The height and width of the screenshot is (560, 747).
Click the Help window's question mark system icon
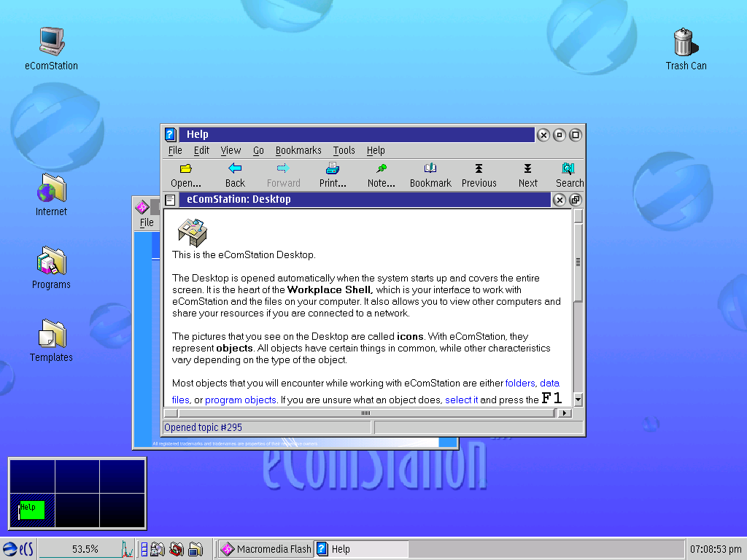pos(171,135)
